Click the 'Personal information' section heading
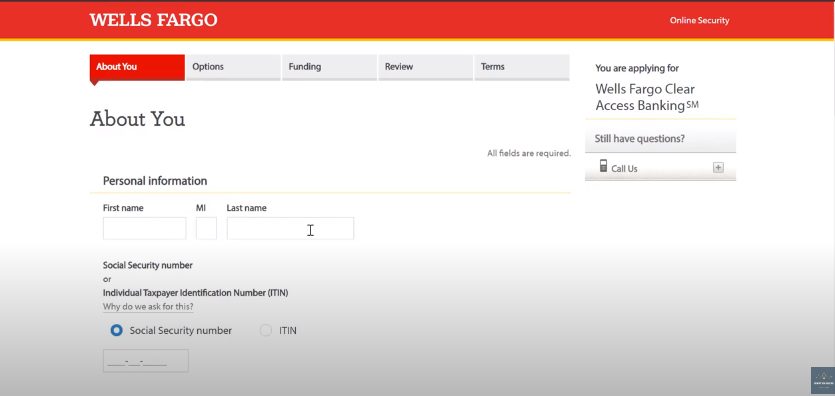 click(155, 181)
